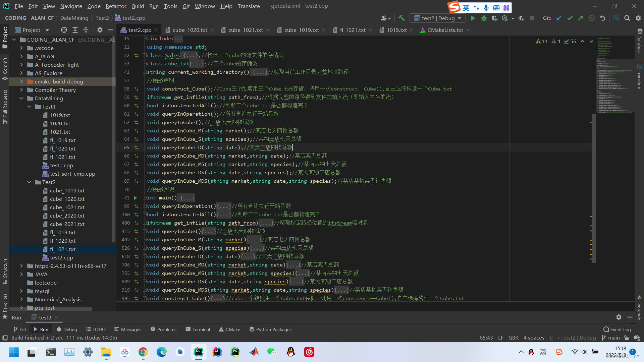
Task: Open test2 | Debug configuration dropdown
Action: tap(438, 18)
